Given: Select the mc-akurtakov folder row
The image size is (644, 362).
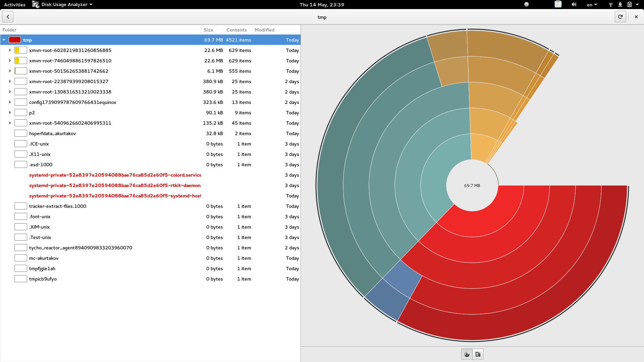Looking at the screenshot, I should point(150,258).
